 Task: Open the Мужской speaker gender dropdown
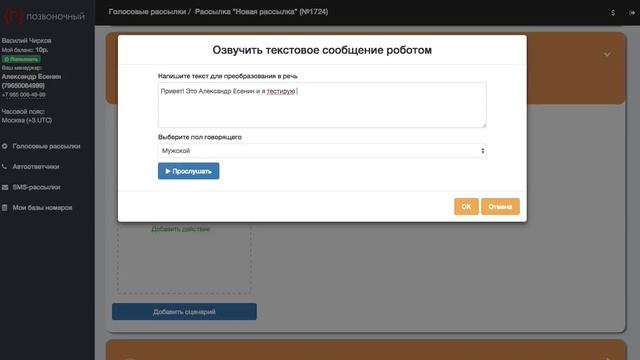322,151
